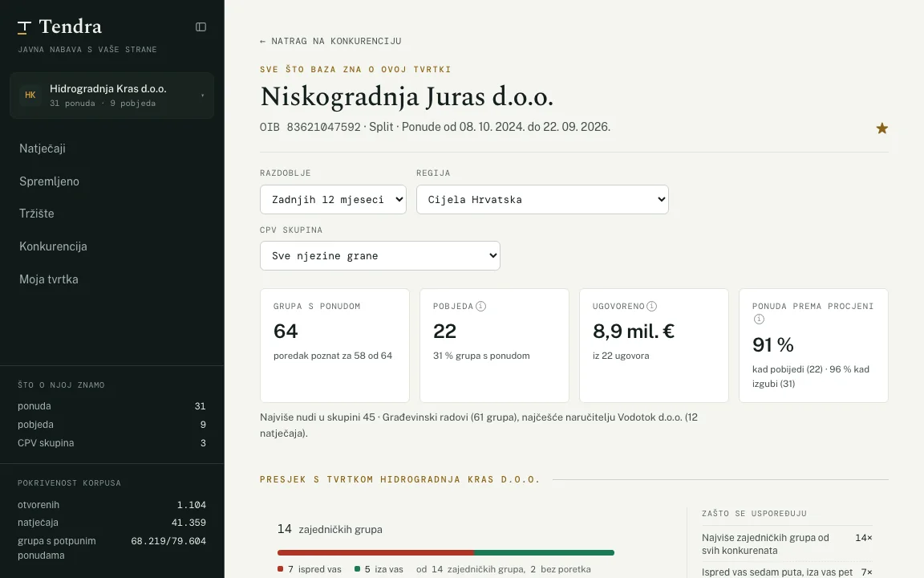
Task: Click the red-green shared groups progress bar
Action: 445,552
